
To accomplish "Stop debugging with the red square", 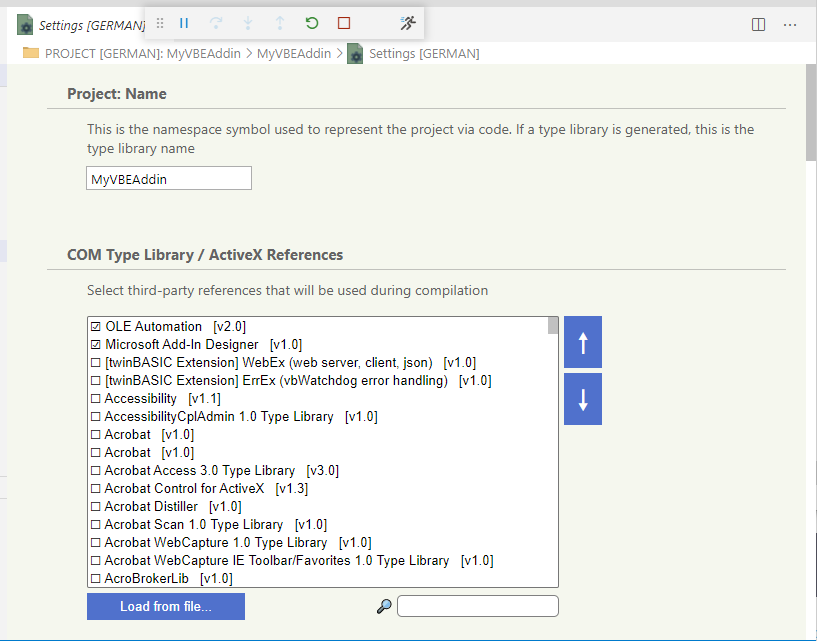I will pos(344,23).
